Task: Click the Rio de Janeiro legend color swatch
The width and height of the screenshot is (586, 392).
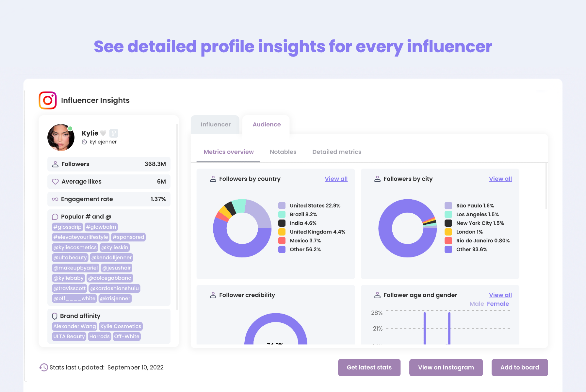Action: point(448,241)
